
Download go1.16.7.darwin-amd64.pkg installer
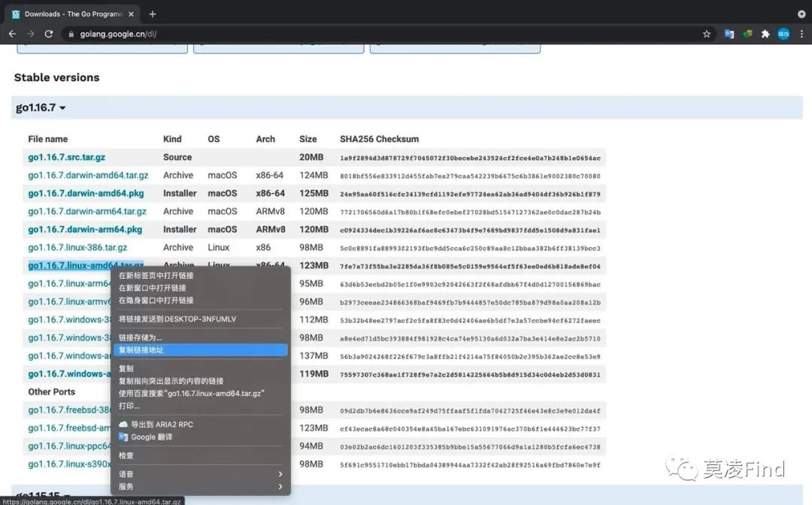click(x=86, y=194)
